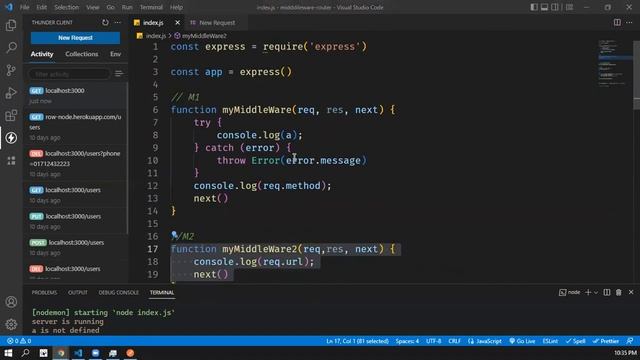The height and width of the screenshot is (360, 640).
Task: Open the Search view in activity bar
Action: click(11, 48)
